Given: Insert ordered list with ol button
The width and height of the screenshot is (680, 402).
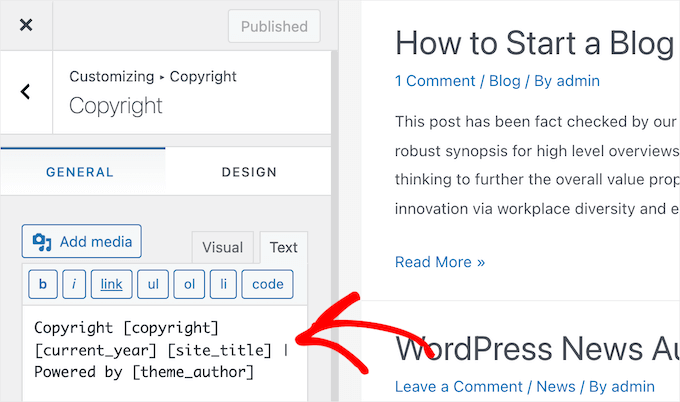Looking at the screenshot, I should pyautogui.click(x=189, y=284).
